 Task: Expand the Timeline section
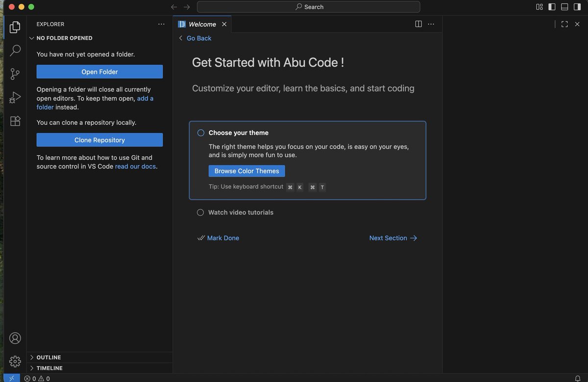click(100, 368)
